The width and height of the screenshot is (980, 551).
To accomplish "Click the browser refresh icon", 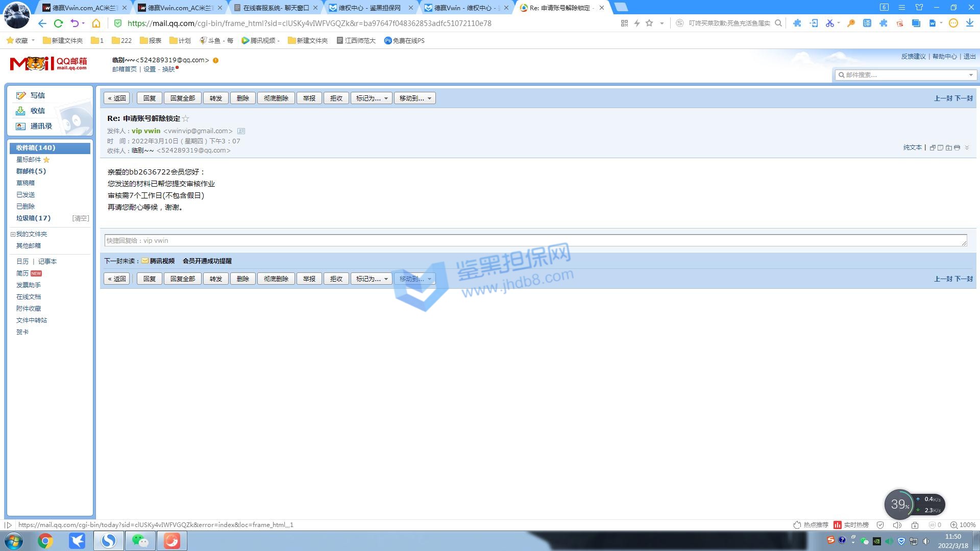I will [58, 23].
